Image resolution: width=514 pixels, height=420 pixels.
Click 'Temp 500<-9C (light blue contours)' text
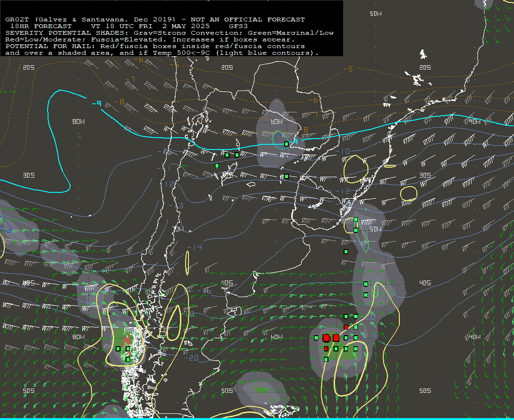[235, 53]
